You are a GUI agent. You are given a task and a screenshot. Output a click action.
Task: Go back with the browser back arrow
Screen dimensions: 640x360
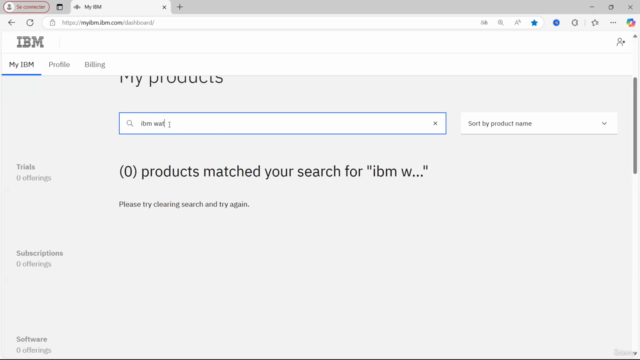(x=11, y=22)
